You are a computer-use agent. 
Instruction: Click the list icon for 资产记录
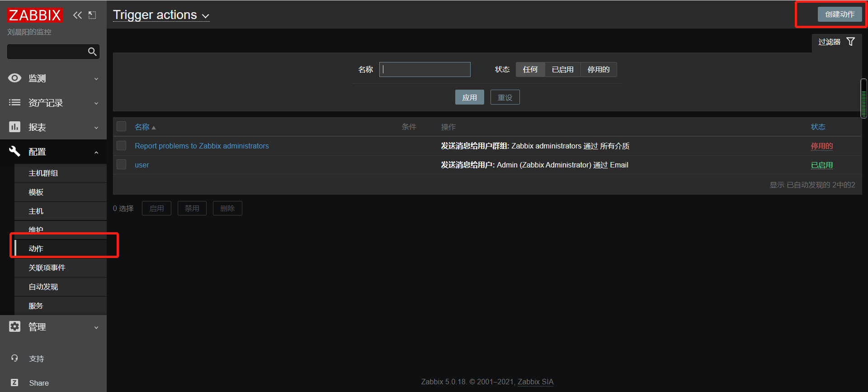click(14, 102)
